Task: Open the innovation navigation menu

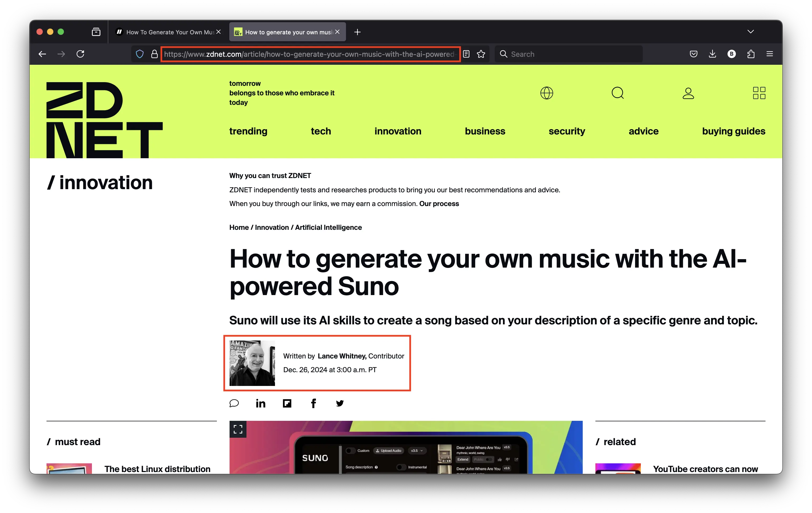Action: click(x=398, y=131)
